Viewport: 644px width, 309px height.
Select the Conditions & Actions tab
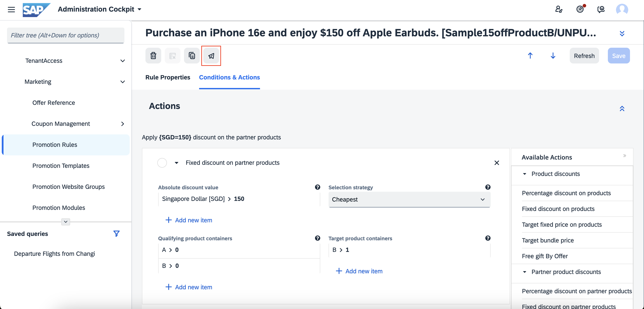tap(229, 77)
